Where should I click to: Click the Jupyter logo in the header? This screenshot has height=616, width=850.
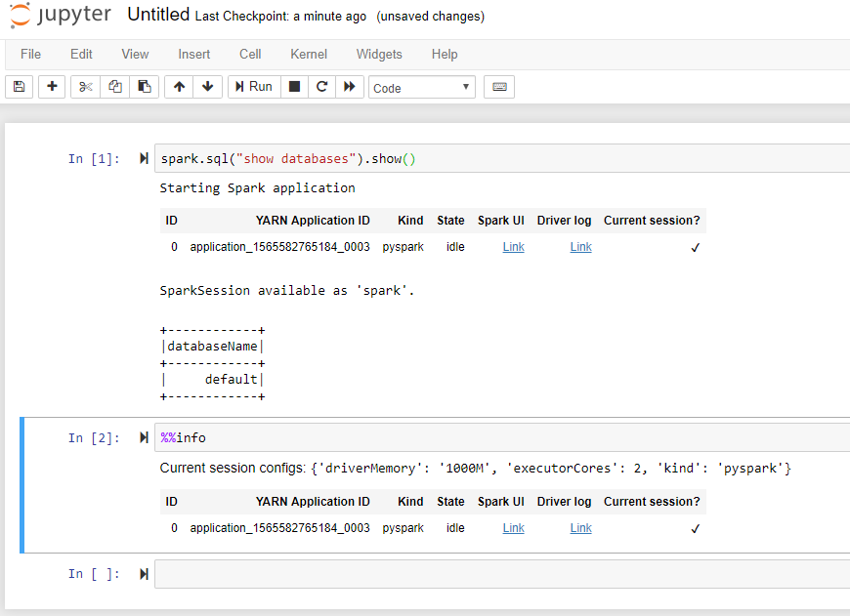61,15
